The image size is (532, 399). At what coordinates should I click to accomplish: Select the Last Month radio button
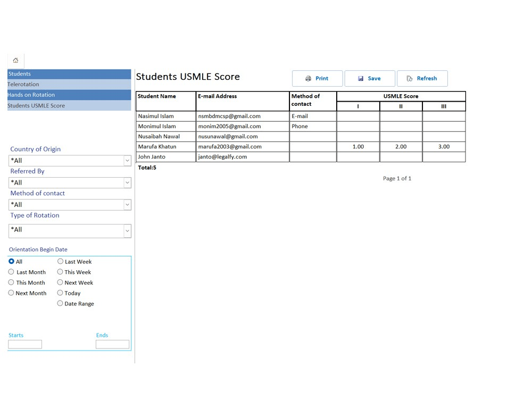[11, 272]
